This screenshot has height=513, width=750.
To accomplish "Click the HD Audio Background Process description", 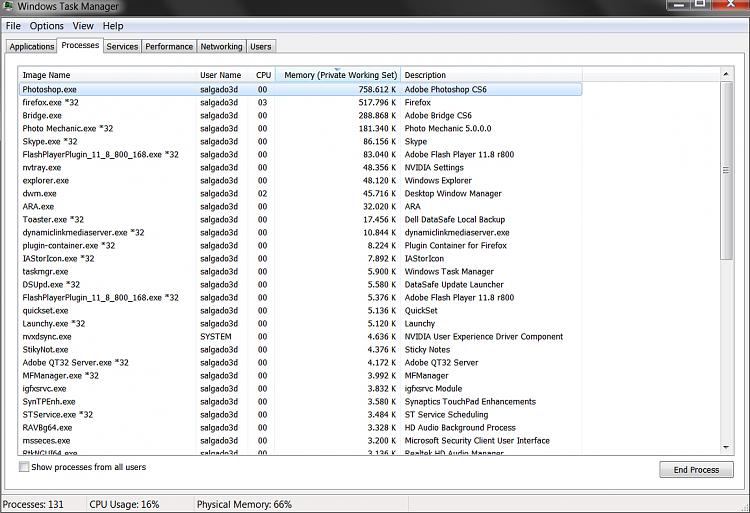I will (x=460, y=427).
